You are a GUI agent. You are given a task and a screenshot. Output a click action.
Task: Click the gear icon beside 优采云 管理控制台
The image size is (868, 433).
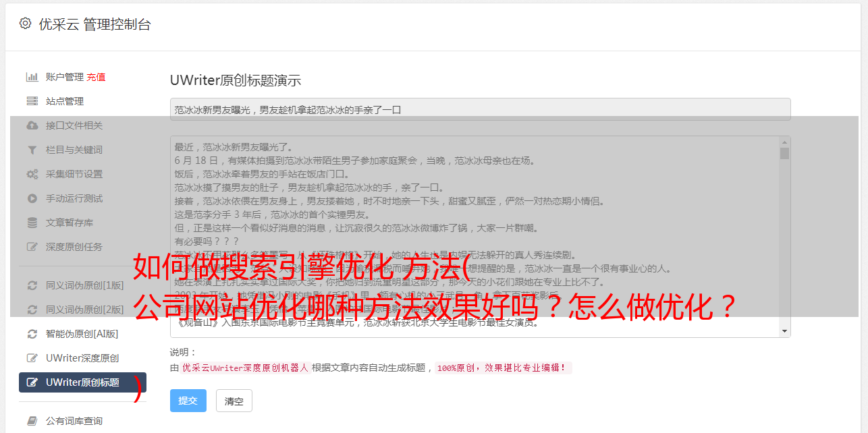25,24
